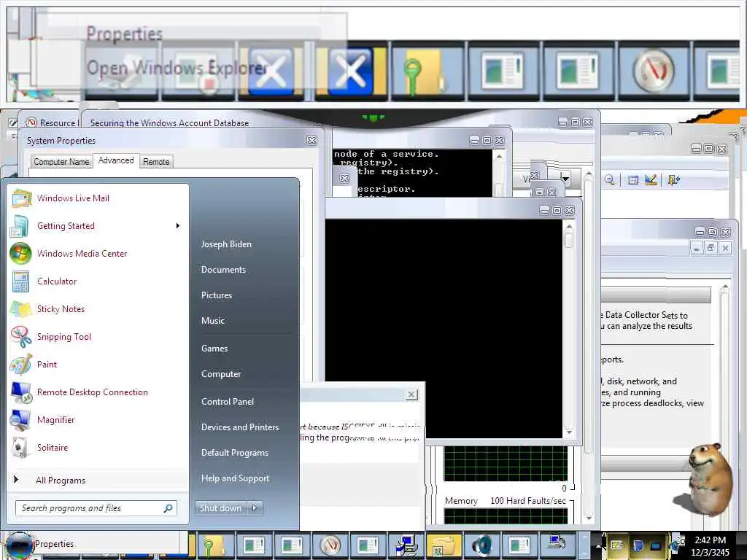Image resolution: width=747 pixels, height=560 pixels.
Task: Open the Calculator program
Action: pos(98,281)
